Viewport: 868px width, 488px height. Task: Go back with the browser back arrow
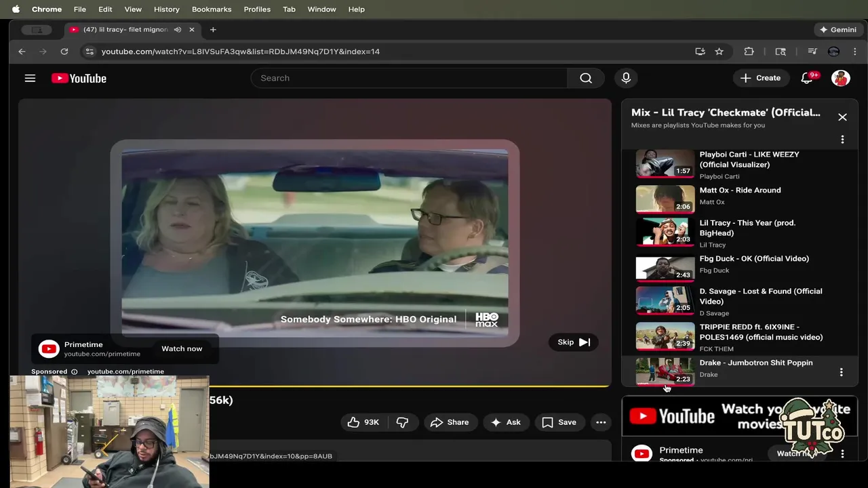(22, 52)
